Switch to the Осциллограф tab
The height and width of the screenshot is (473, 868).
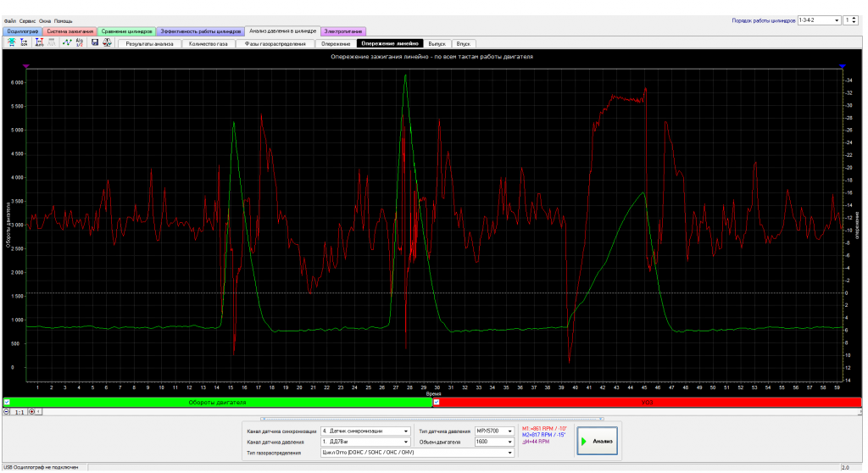point(23,31)
